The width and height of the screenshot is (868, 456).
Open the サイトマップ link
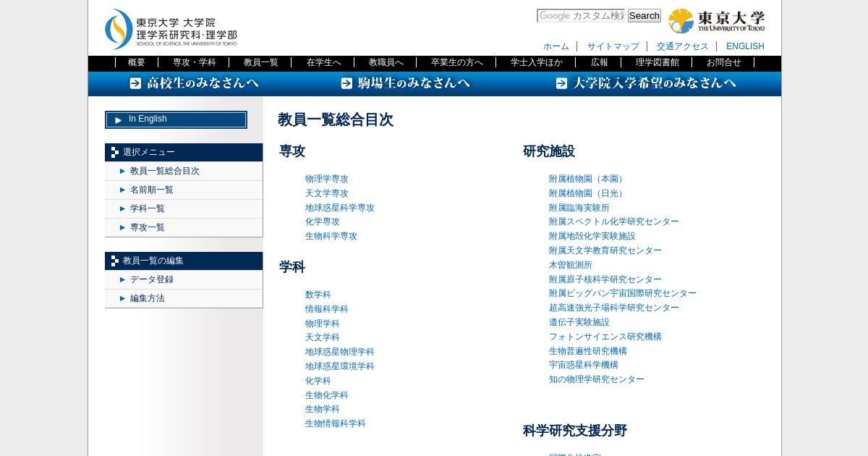[613, 46]
